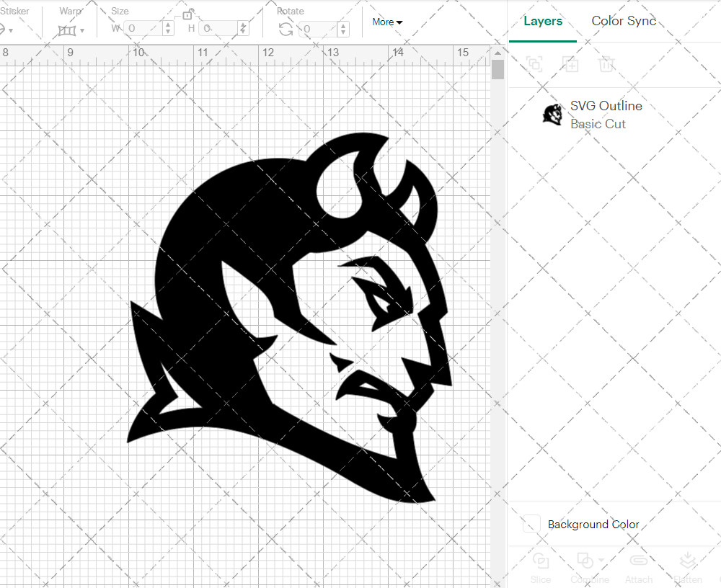Open the More dropdown
Image resolution: width=721 pixels, height=588 pixels.
[386, 22]
